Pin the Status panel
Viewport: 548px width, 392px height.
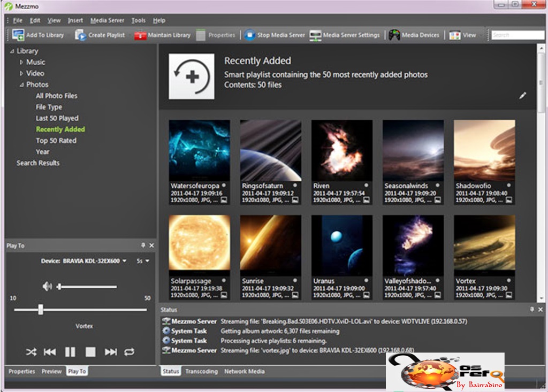(532, 309)
